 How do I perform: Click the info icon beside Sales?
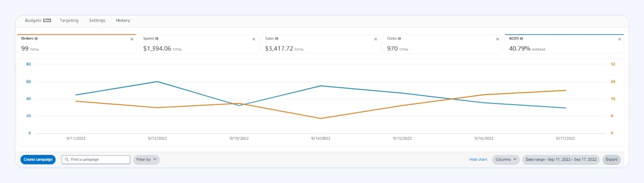pos(277,39)
